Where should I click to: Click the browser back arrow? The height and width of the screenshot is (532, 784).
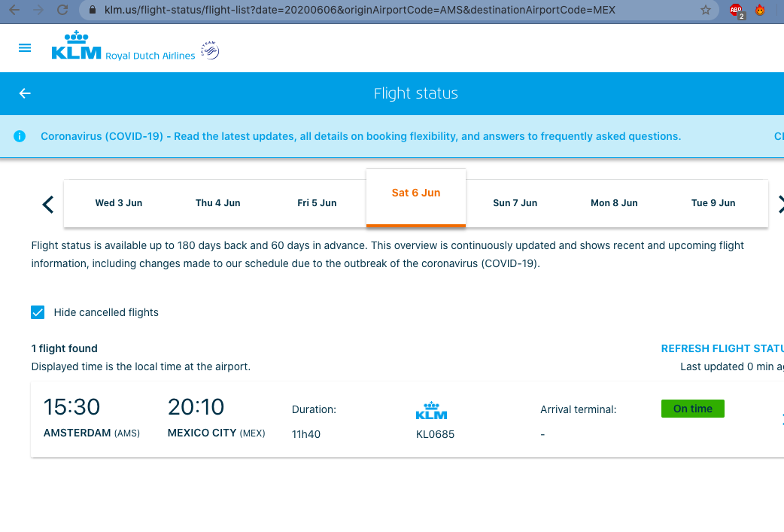coord(14,10)
